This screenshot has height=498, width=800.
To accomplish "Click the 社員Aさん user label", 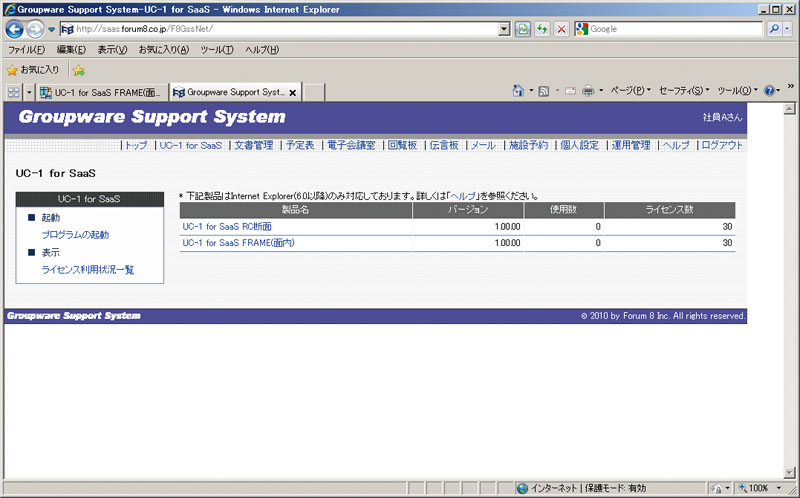I will click(x=722, y=117).
